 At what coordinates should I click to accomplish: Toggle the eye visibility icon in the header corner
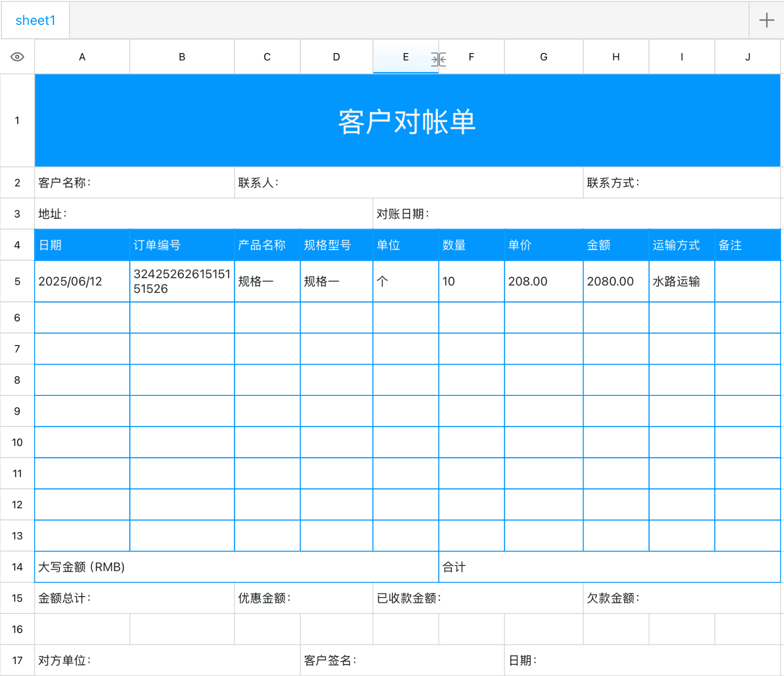pyautogui.click(x=17, y=57)
